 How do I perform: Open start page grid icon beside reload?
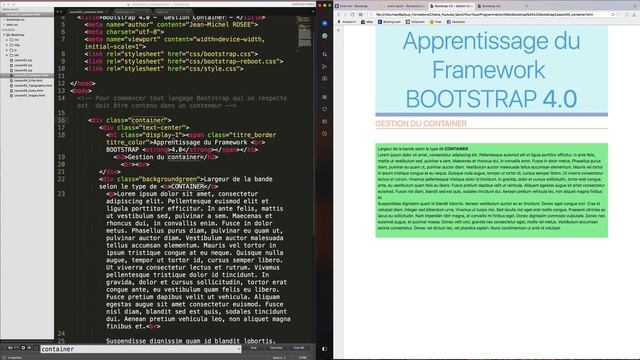click(x=360, y=14)
